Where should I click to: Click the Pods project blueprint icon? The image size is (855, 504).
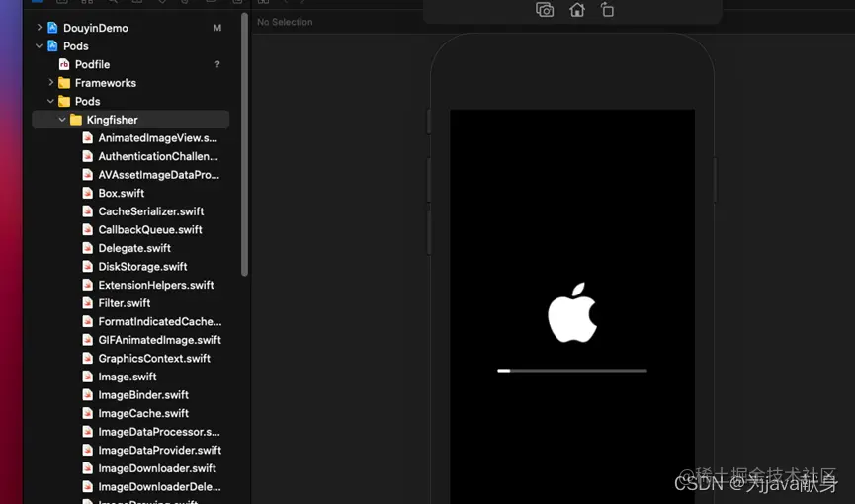pyautogui.click(x=53, y=45)
